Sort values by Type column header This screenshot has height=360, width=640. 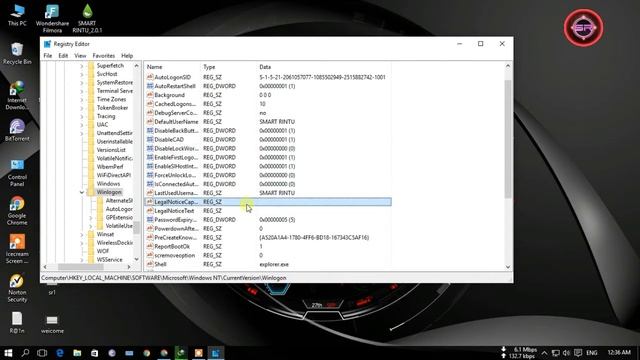click(x=229, y=67)
